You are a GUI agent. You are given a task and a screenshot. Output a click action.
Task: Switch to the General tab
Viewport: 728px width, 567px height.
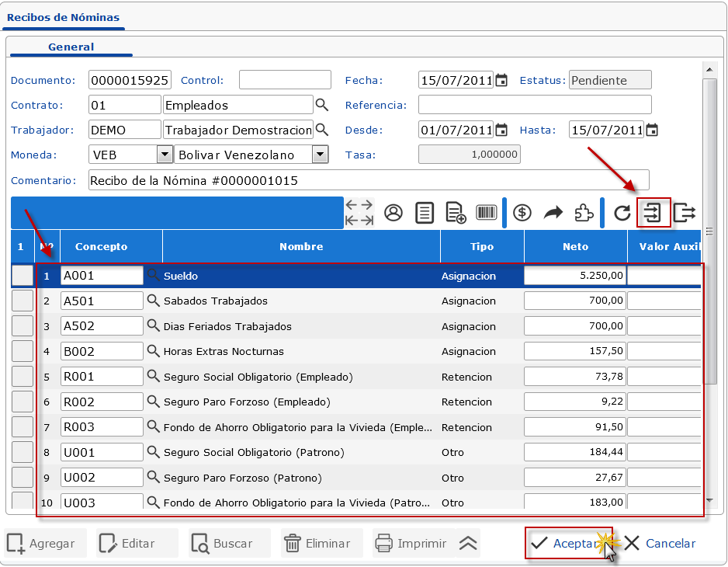[x=71, y=47]
